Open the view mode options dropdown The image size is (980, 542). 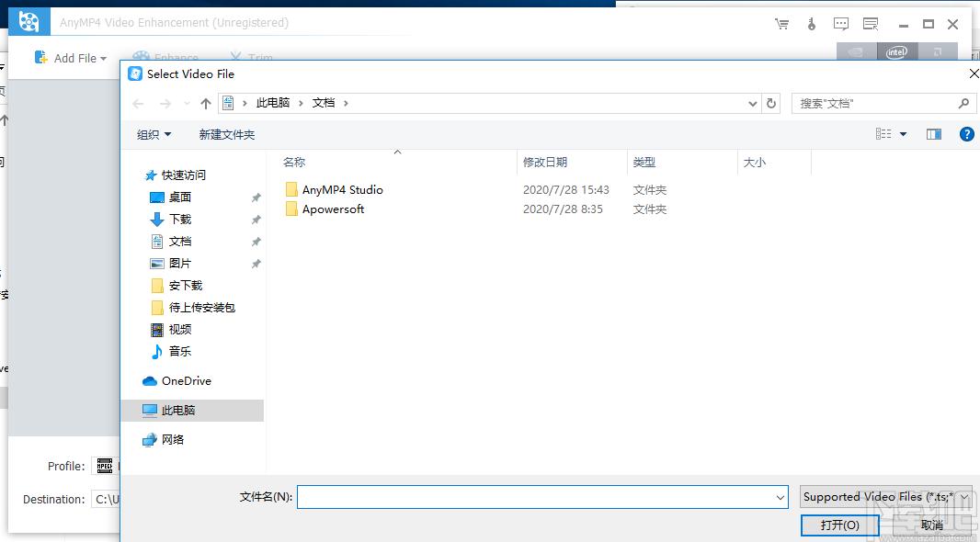click(903, 134)
